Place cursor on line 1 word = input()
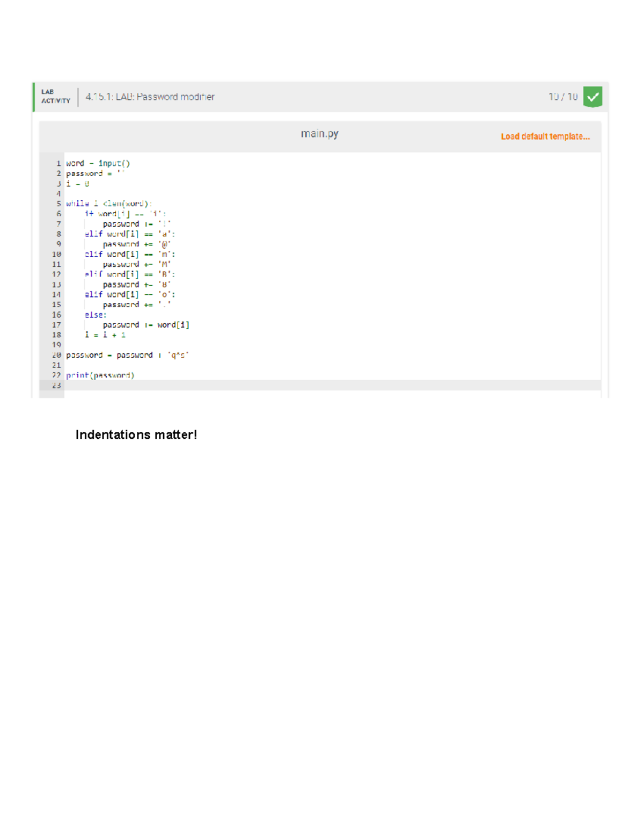644x834 pixels. pyautogui.click(x=99, y=163)
